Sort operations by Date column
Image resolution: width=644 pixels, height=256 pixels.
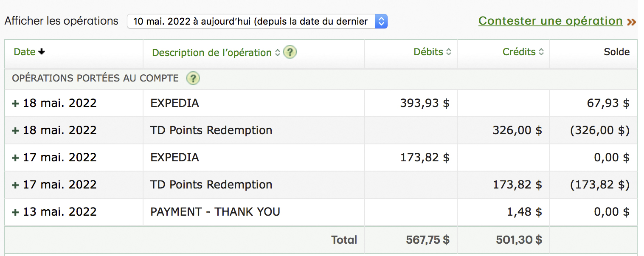click(x=25, y=52)
